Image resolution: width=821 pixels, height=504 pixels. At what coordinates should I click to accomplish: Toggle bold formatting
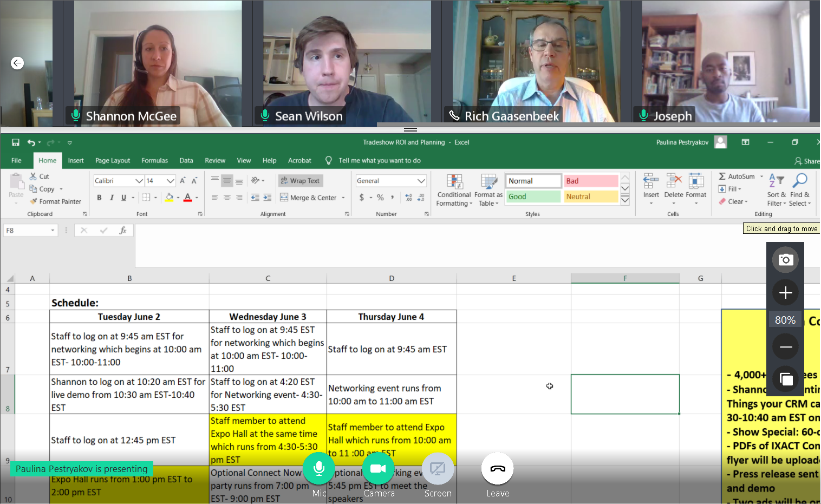99,198
